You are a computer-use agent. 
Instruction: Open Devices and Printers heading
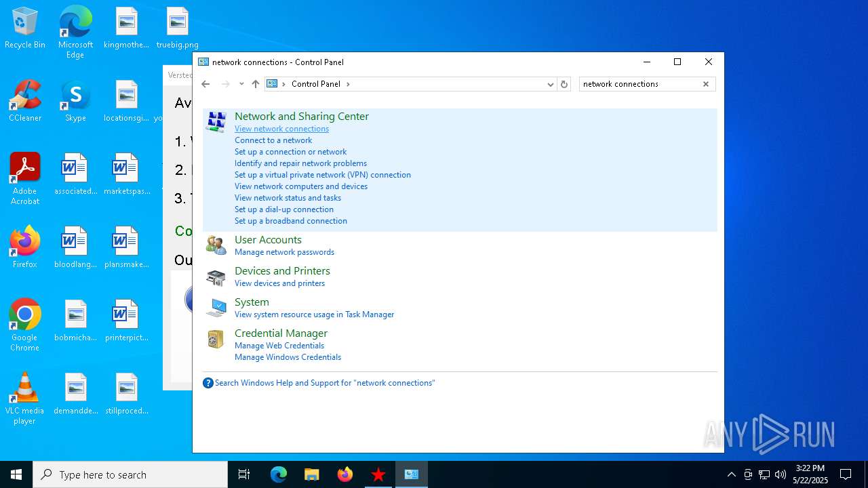pyautogui.click(x=282, y=271)
